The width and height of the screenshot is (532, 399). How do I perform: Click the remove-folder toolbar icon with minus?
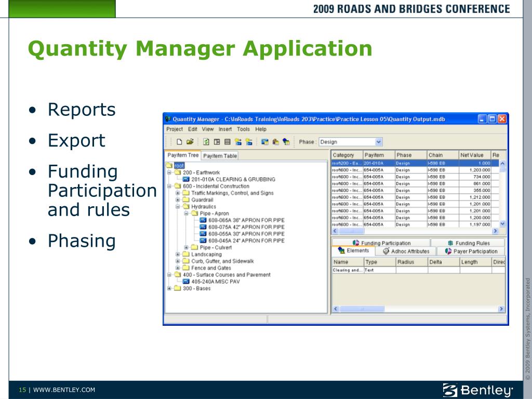[x=249, y=142]
